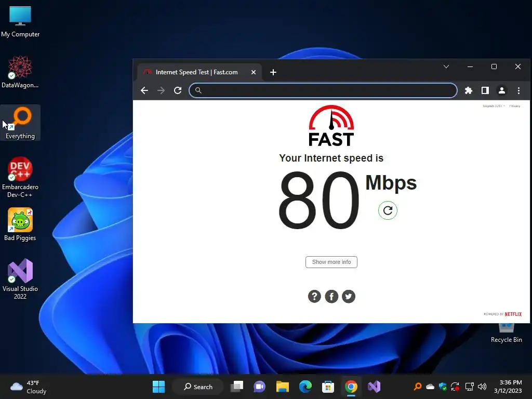Open Task View from the taskbar
This screenshot has width=532, height=399.
[237, 387]
